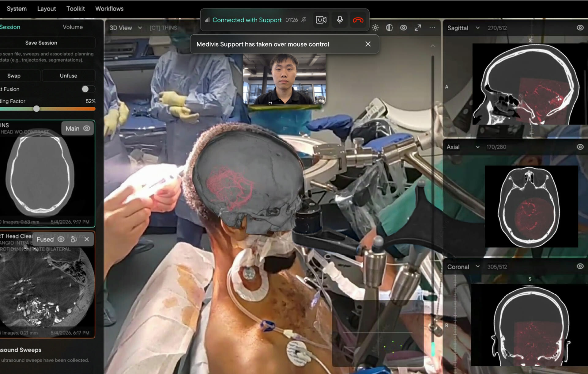Open the Coronal view dropdown
The width and height of the screenshot is (588, 374).
463,267
